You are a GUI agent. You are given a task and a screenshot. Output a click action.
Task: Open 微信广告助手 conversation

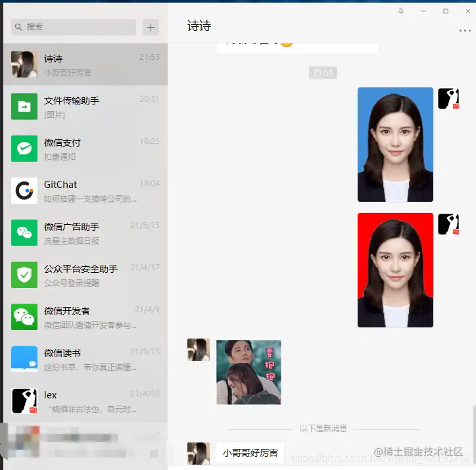(x=85, y=233)
